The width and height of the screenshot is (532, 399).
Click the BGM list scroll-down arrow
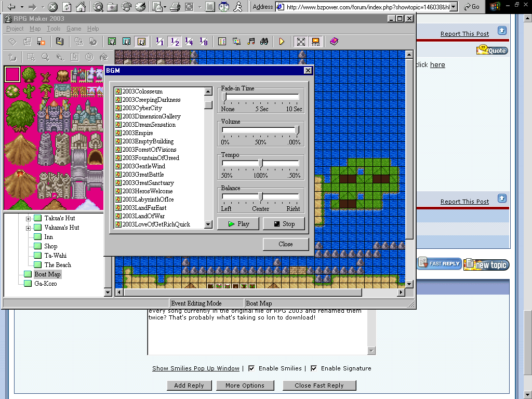point(208,224)
